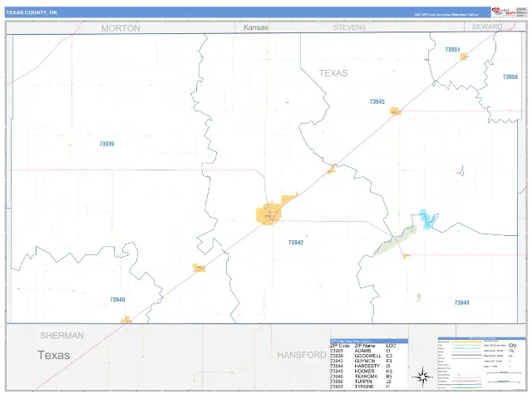
Task: Click ZIP label 73939 on the map
Action: (x=107, y=144)
